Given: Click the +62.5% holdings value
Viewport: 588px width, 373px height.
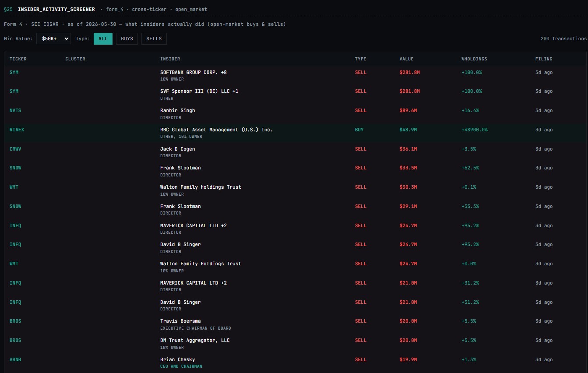Looking at the screenshot, I should [x=470, y=168].
